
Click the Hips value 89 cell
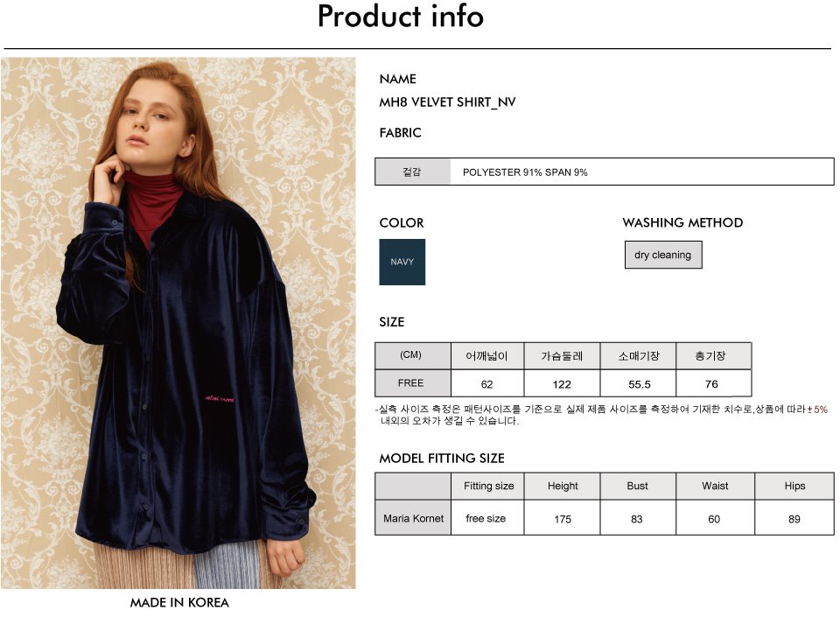(x=794, y=518)
